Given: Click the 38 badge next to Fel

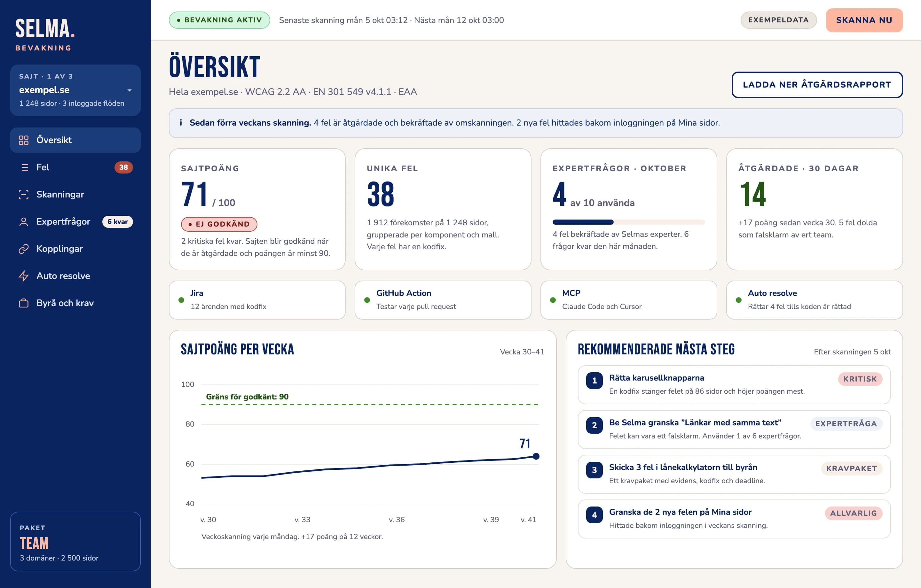Looking at the screenshot, I should tap(123, 167).
